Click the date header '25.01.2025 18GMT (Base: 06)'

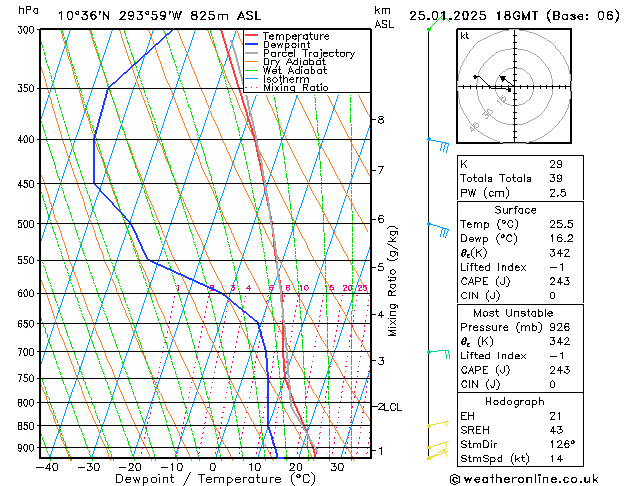tap(514, 15)
